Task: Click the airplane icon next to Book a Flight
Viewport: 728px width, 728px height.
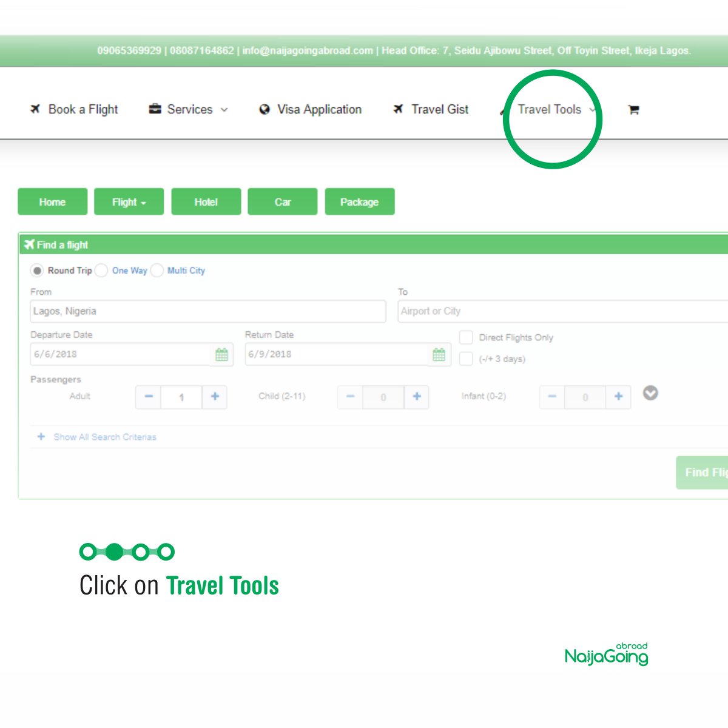Action: pyautogui.click(x=35, y=109)
